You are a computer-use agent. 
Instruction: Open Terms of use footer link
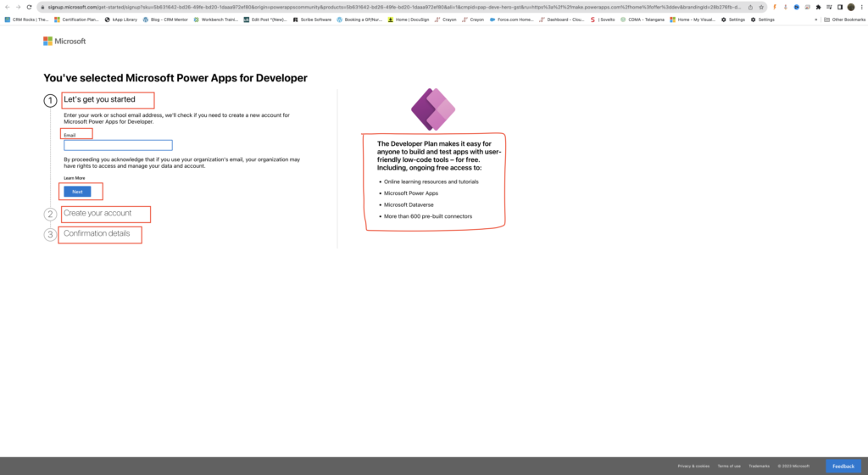[729, 467]
